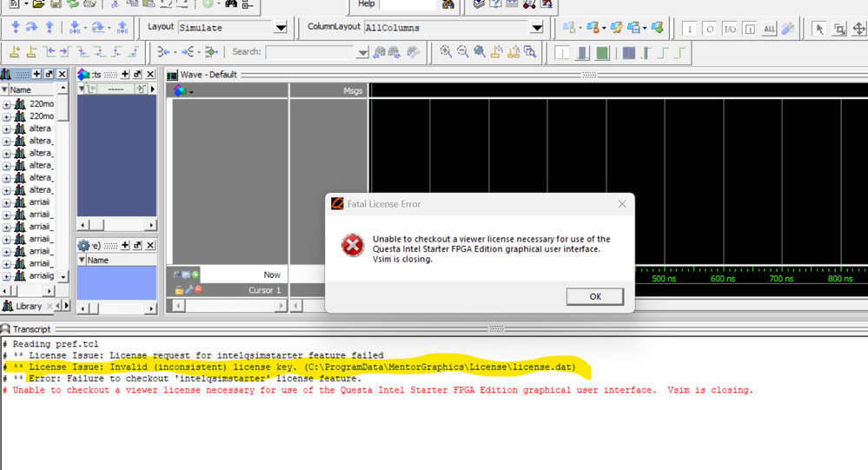Click the Zoom Mode box icon
This screenshot has height=470, width=868.
[x=839, y=28]
